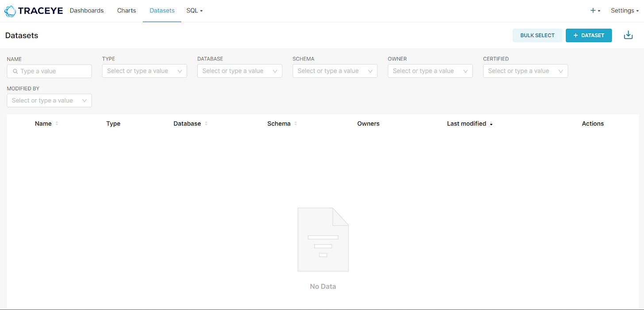The height and width of the screenshot is (310, 644).
Task: Sort by Schema column arrows
Action: click(x=295, y=124)
